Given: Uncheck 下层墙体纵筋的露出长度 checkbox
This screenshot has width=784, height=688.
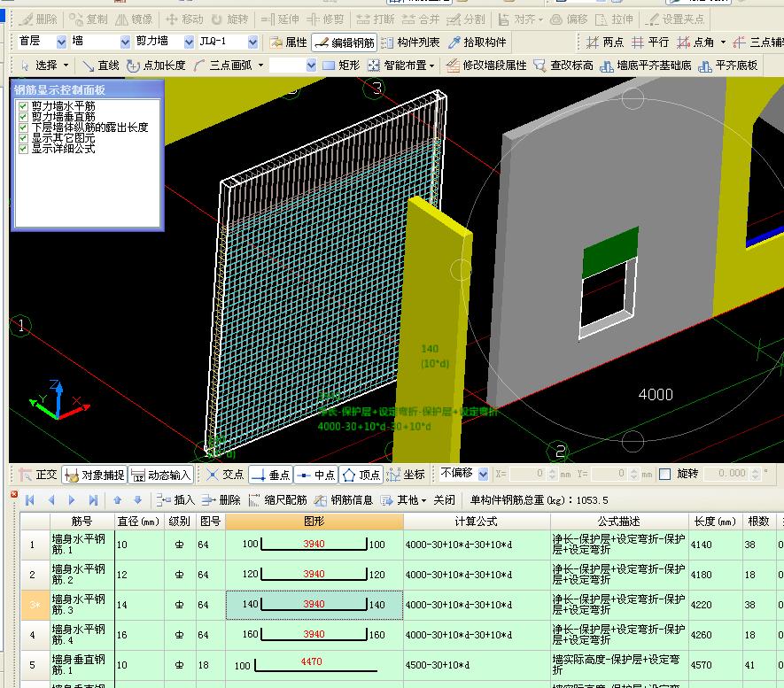Looking at the screenshot, I should 23,128.
